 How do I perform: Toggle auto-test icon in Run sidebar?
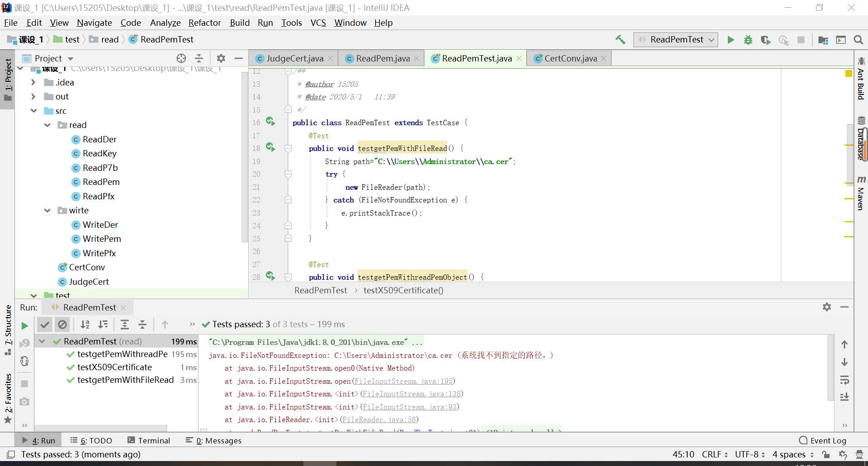tap(25, 361)
